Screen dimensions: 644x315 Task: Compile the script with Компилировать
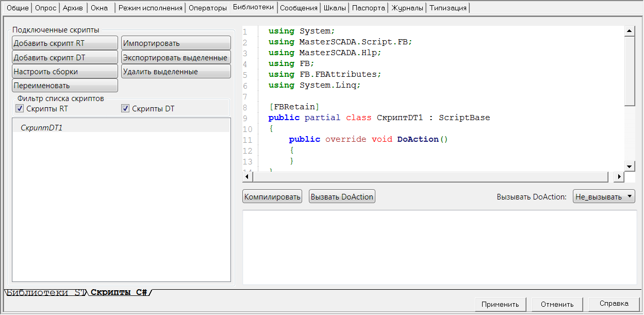pyautogui.click(x=272, y=196)
